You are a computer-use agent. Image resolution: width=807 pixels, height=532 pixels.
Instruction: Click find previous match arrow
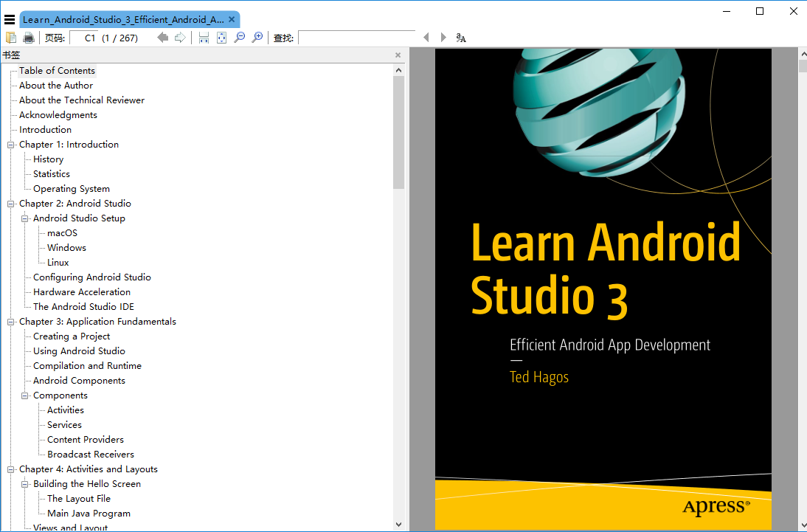(426, 38)
